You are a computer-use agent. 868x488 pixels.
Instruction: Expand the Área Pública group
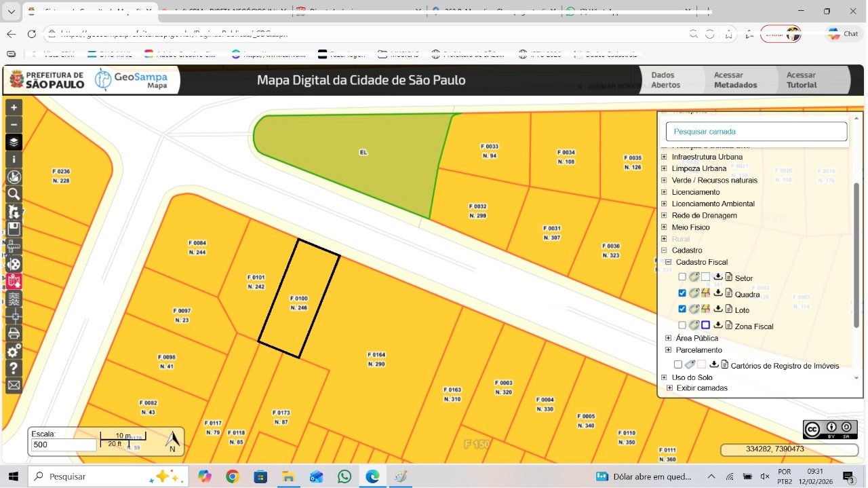(668, 338)
